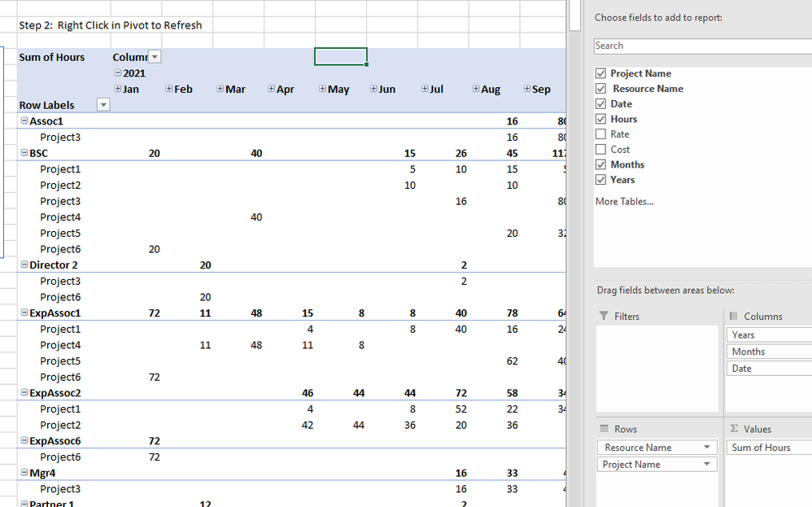The image size is (812, 507).
Task: Expand the May month column
Action: click(322, 89)
